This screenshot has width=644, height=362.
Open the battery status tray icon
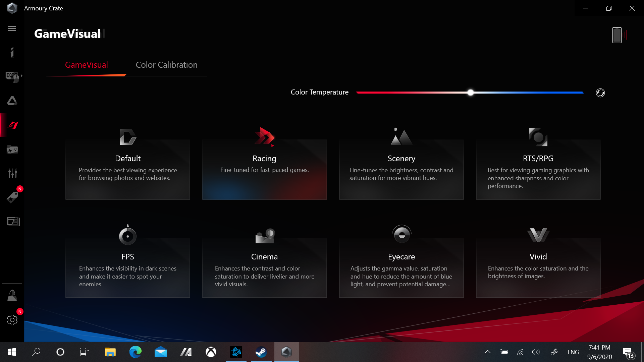(x=504, y=352)
